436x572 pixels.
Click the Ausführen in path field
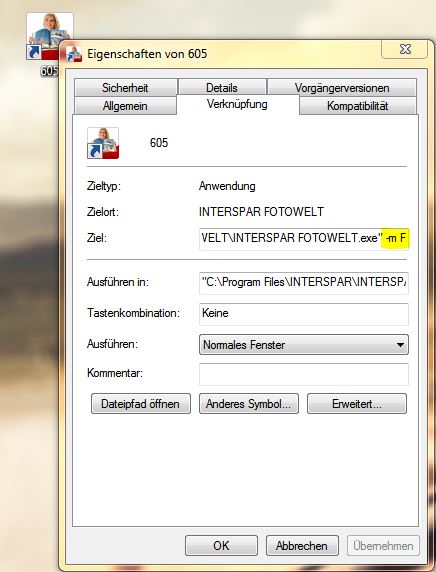[x=304, y=282]
